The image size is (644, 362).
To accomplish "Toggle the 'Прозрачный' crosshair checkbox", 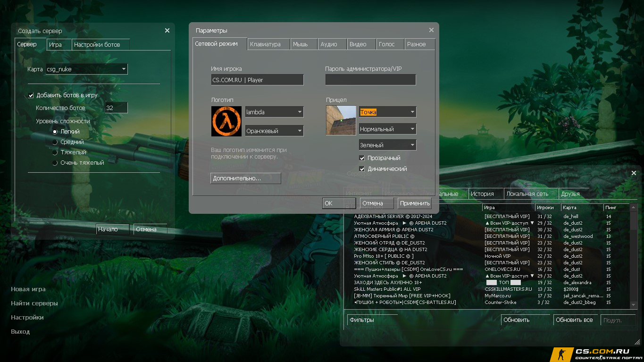I will pos(362,158).
